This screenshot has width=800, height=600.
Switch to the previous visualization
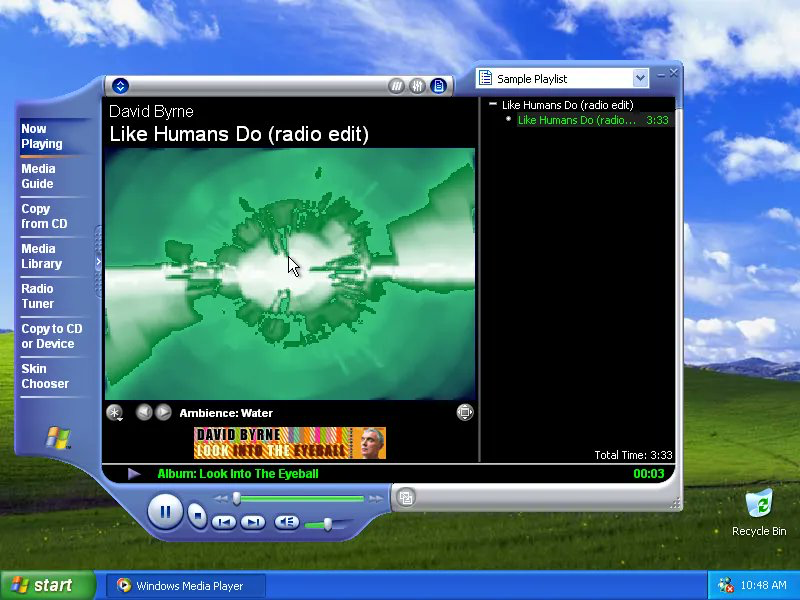144,412
